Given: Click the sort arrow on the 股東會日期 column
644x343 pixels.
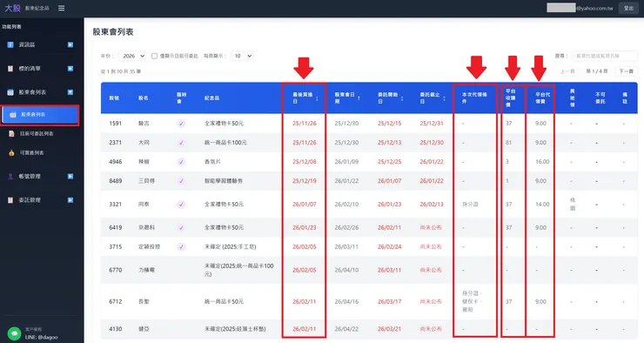Looking at the screenshot, I should [x=359, y=98].
